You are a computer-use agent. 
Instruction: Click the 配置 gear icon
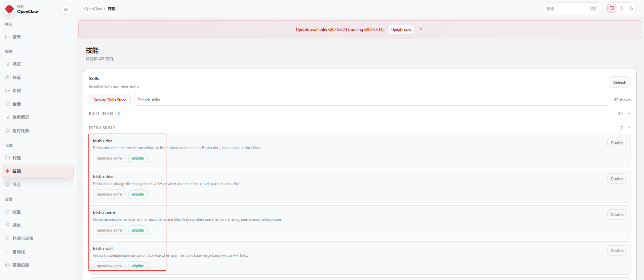[7, 212]
